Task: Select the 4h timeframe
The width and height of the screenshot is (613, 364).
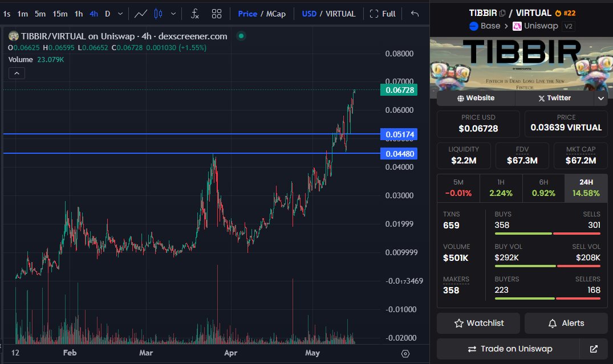Action: point(94,14)
